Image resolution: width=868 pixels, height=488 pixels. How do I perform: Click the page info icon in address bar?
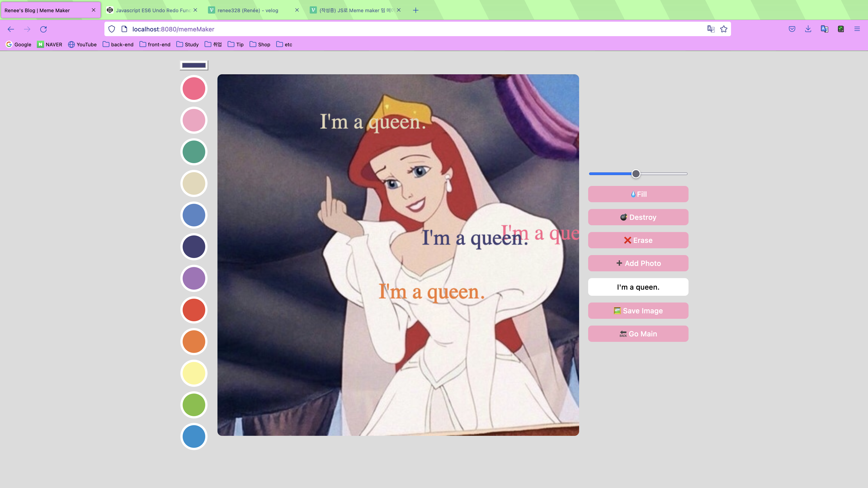point(124,29)
